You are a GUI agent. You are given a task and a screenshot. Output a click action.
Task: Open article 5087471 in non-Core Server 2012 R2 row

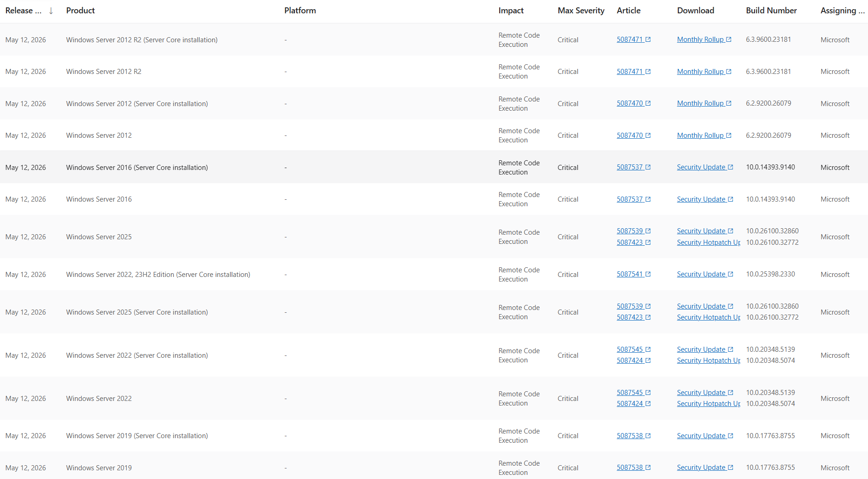(630, 72)
